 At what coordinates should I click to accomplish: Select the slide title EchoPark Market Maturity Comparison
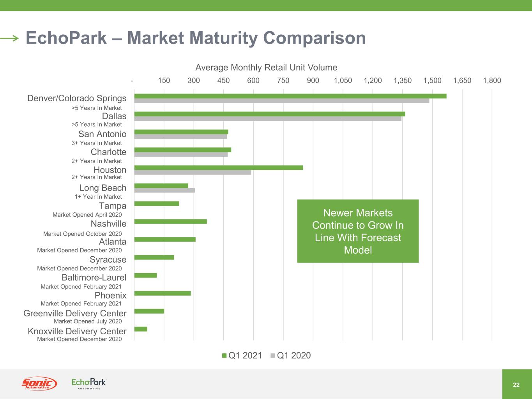point(196,38)
